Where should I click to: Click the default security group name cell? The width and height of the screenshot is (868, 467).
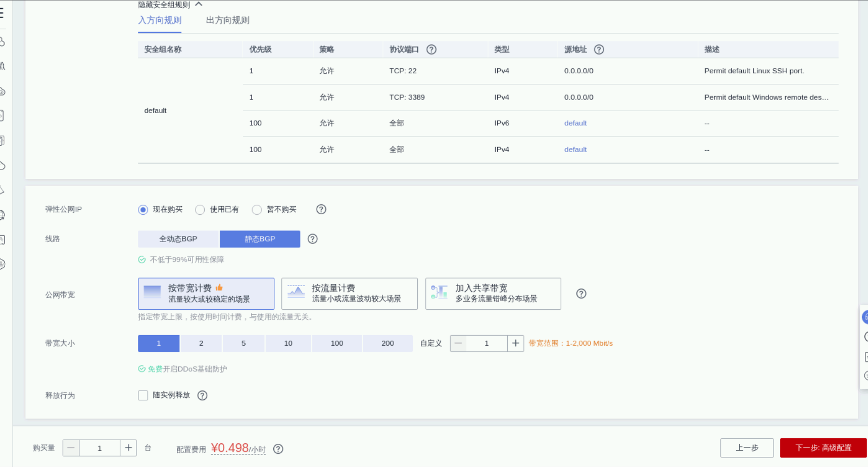click(155, 111)
